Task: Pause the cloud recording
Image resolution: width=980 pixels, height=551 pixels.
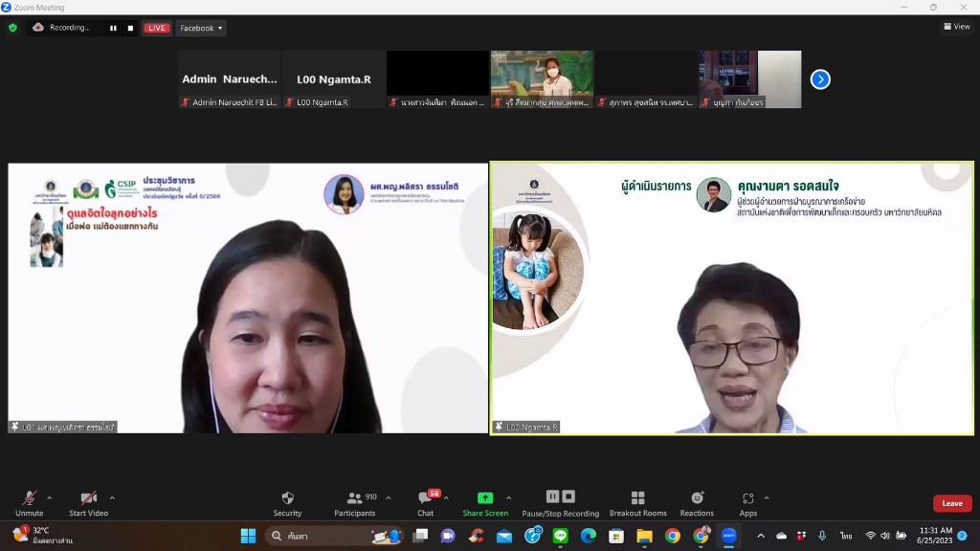Action: (x=113, y=28)
